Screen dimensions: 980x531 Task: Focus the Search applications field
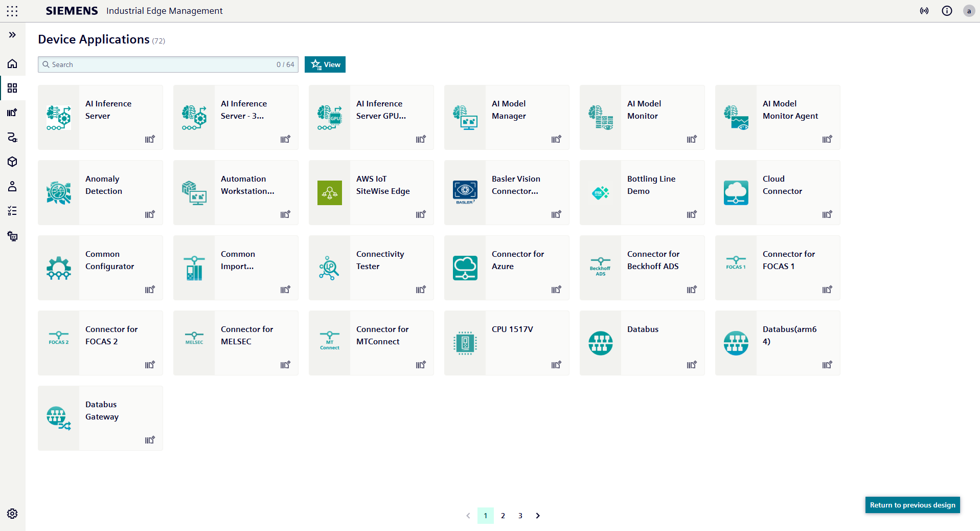point(168,64)
